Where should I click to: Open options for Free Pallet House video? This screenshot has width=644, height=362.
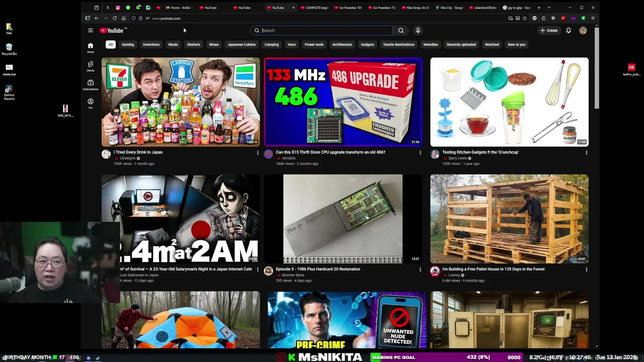point(586,269)
